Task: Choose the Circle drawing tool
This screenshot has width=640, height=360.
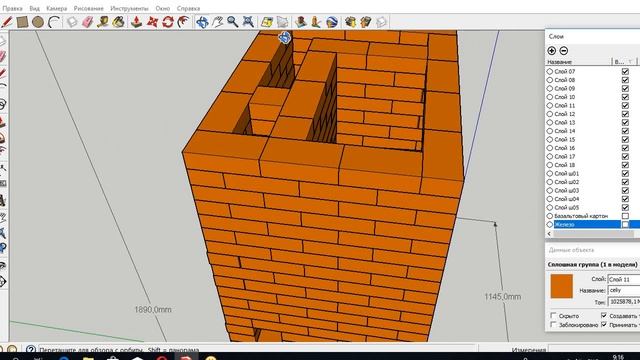Action: 38,22
